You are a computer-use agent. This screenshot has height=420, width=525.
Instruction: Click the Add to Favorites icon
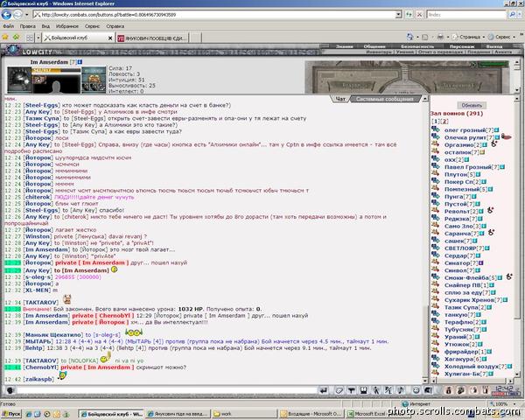[16, 37]
